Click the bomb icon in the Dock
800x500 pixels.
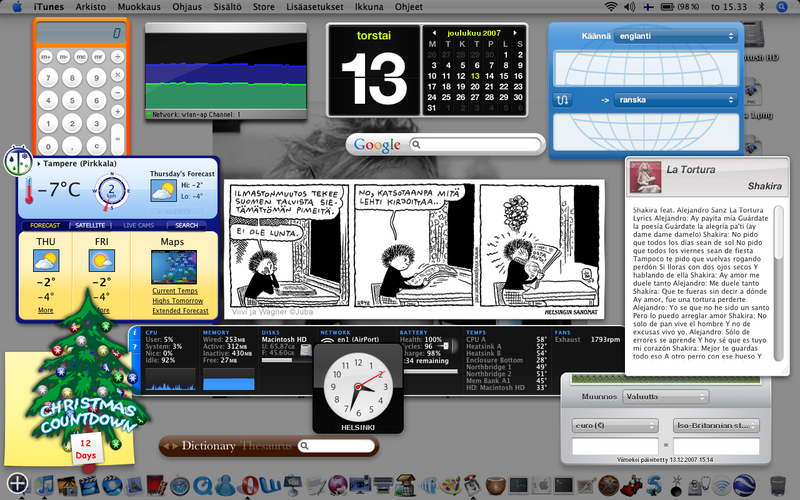676,485
